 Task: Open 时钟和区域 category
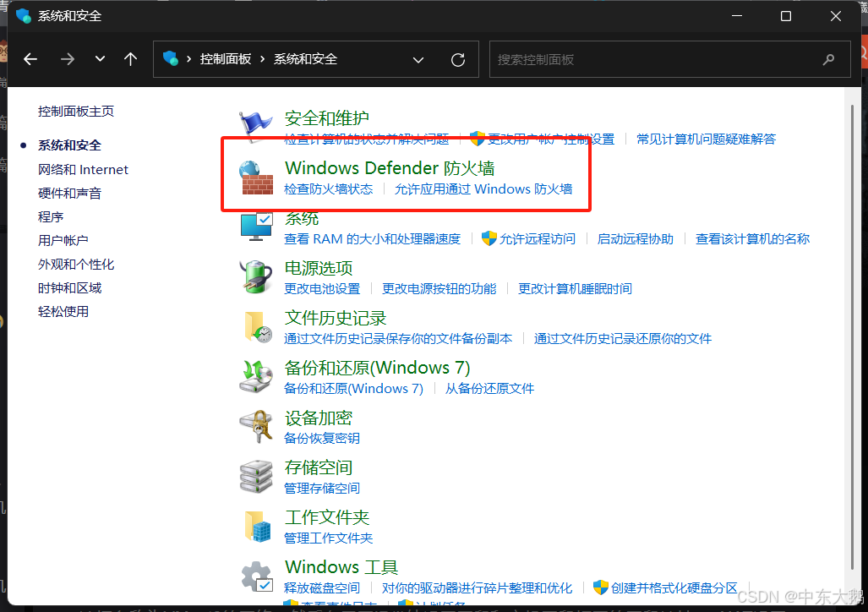70,288
